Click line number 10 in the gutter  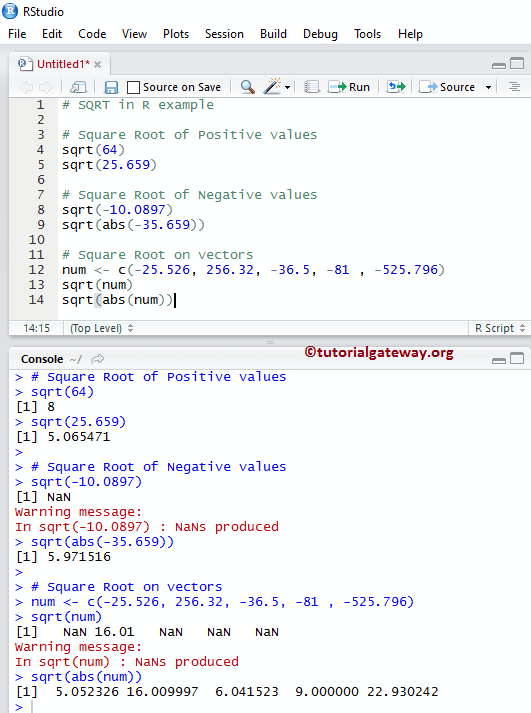pyautogui.click(x=37, y=240)
